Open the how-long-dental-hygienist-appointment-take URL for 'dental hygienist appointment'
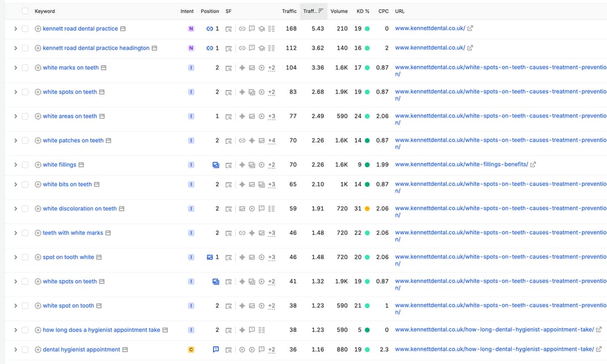The width and height of the screenshot is (607, 364). 494,349
